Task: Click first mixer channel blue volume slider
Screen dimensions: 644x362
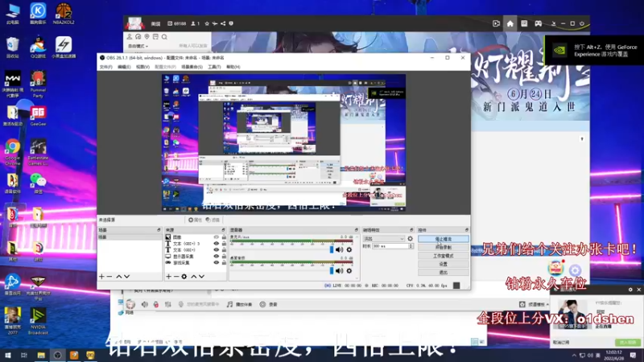Action: 332,249
